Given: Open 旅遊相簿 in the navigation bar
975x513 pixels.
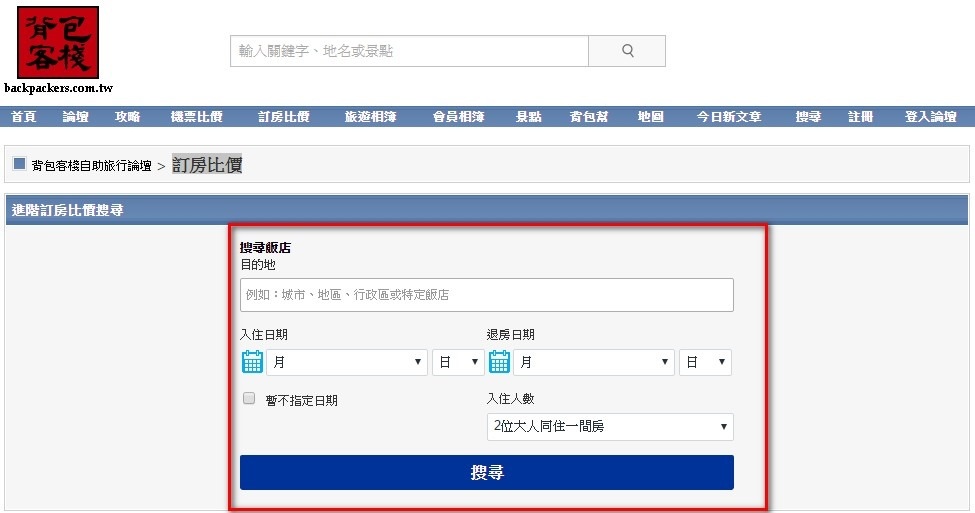Looking at the screenshot, I should pos(371,116).
